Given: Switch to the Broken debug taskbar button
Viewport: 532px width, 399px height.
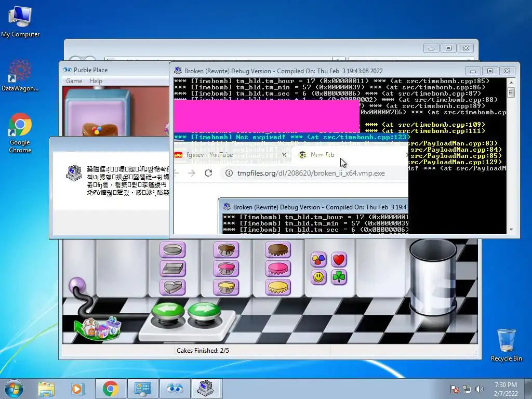Looking at the screenshot, I should click(206, 389).
